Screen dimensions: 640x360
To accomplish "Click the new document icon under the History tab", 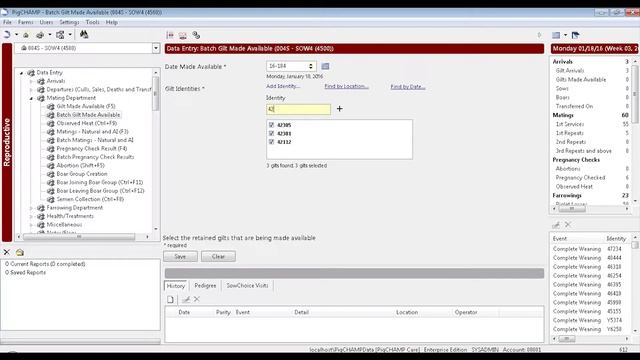I will pos(170,300).
